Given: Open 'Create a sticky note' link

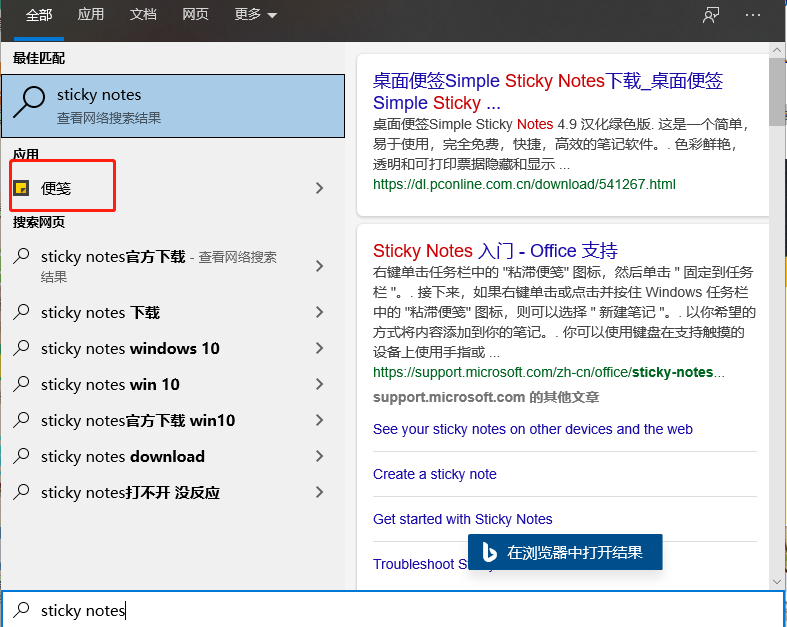Looking at the screenshot, I should 434,474.
